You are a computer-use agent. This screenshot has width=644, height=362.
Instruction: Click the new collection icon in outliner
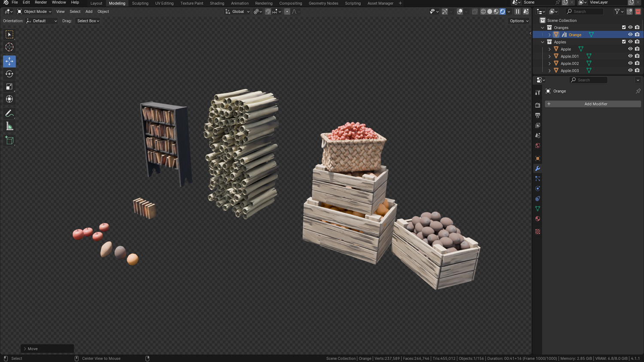[x=629, y=12]
